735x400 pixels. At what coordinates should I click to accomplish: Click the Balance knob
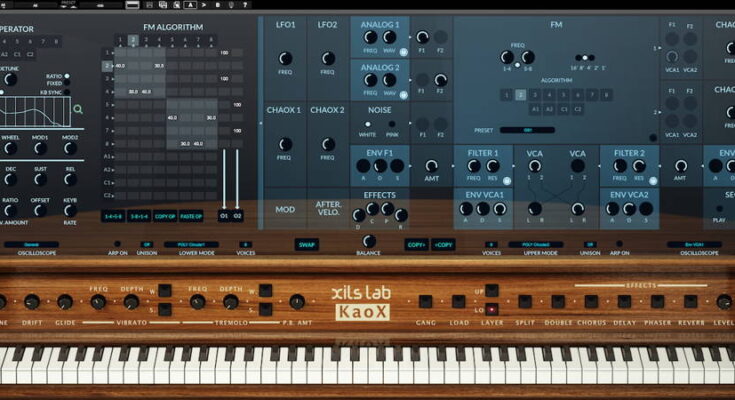[368, 241]
